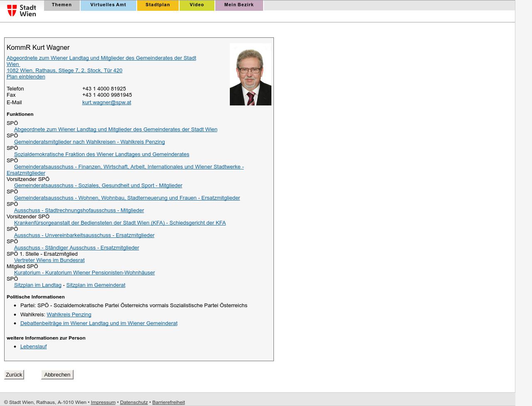
Task: Open Vertreter Wiens im Bundesrat link
Action: click(x=49, y=260)
